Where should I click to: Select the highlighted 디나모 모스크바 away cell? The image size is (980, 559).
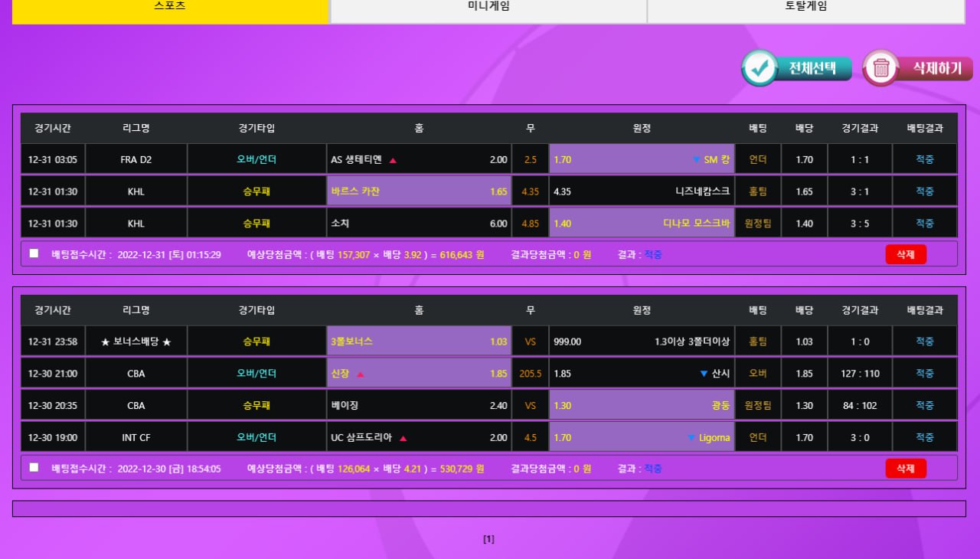[642, 224]
